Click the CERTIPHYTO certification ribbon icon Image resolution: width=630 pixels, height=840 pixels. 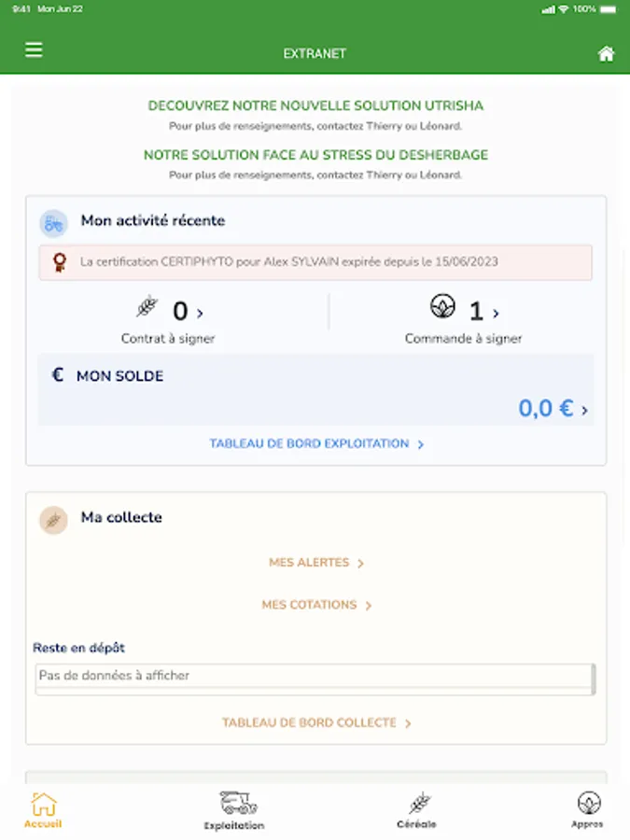pyautogui.click(x=60, y=262)
